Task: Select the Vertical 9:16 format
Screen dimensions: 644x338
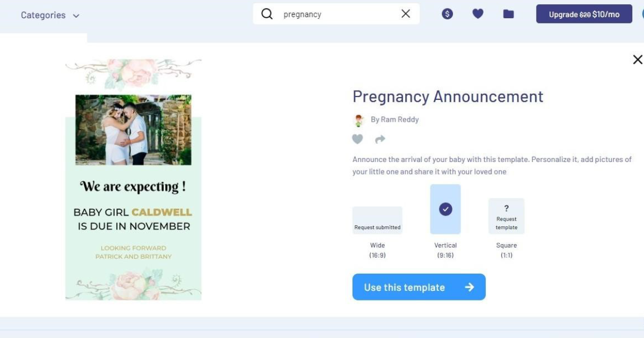Action: (x=445, y=209)
